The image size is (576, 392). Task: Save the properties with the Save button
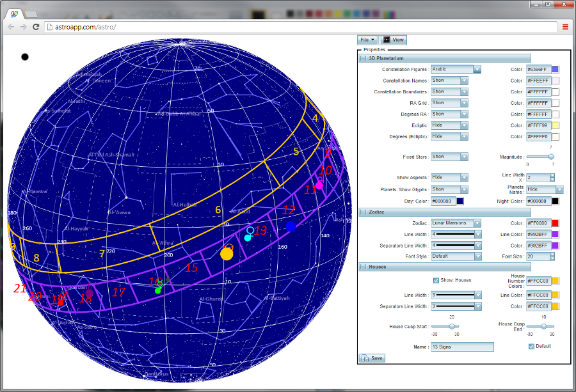[372, 358]
